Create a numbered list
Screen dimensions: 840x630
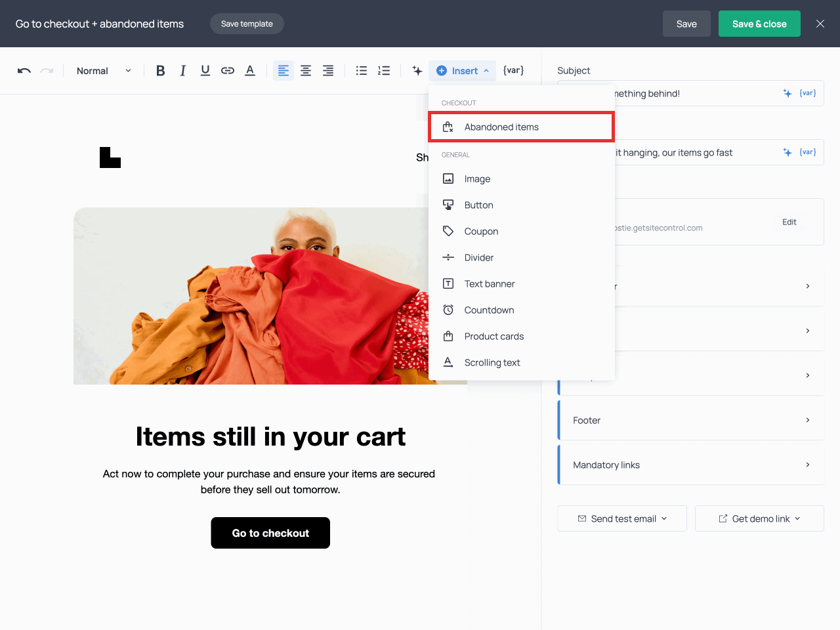[x=384, y=71]
